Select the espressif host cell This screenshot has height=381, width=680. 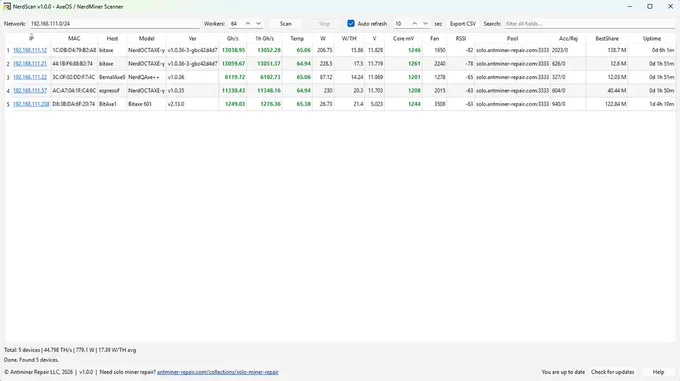[x=112, y=91]
